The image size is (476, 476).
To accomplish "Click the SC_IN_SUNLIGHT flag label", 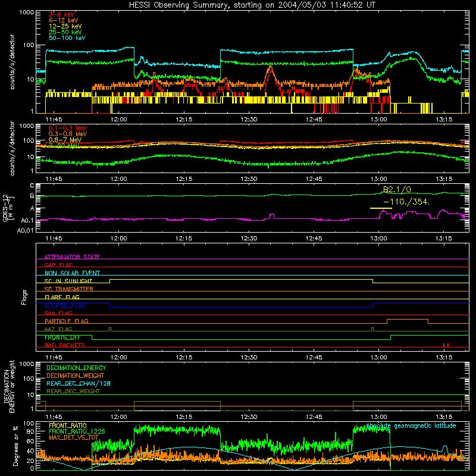I will coord(68,281).
